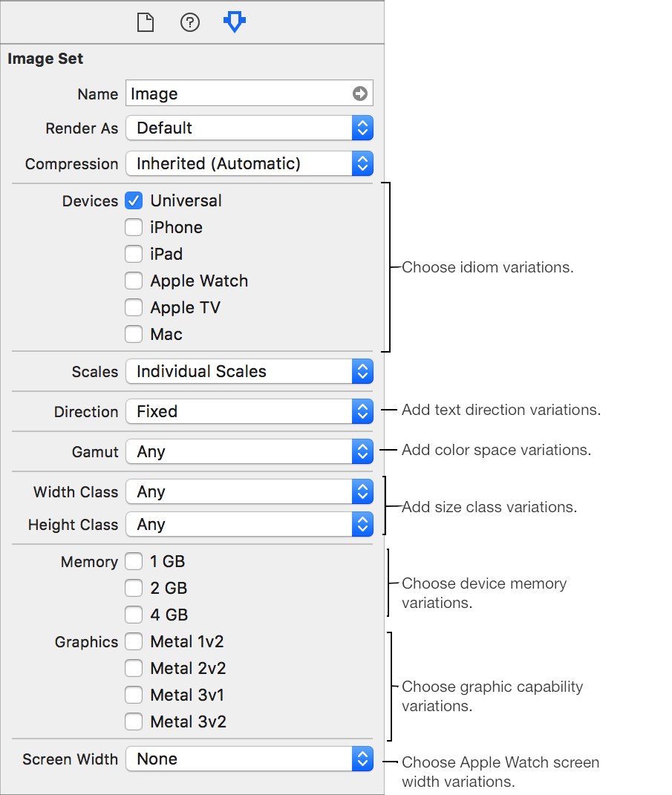
Task: Enable the Apple TV checkbox
Action: 134,307
